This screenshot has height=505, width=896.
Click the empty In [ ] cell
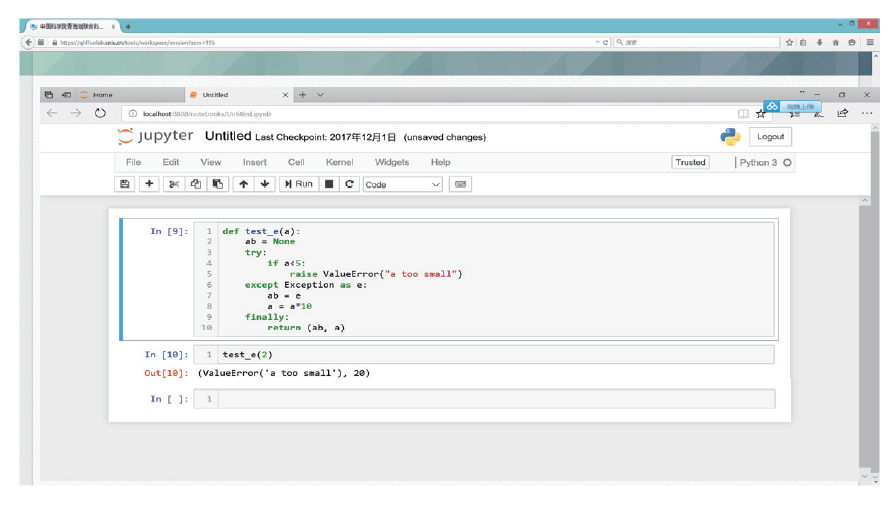tap(496, 399)
